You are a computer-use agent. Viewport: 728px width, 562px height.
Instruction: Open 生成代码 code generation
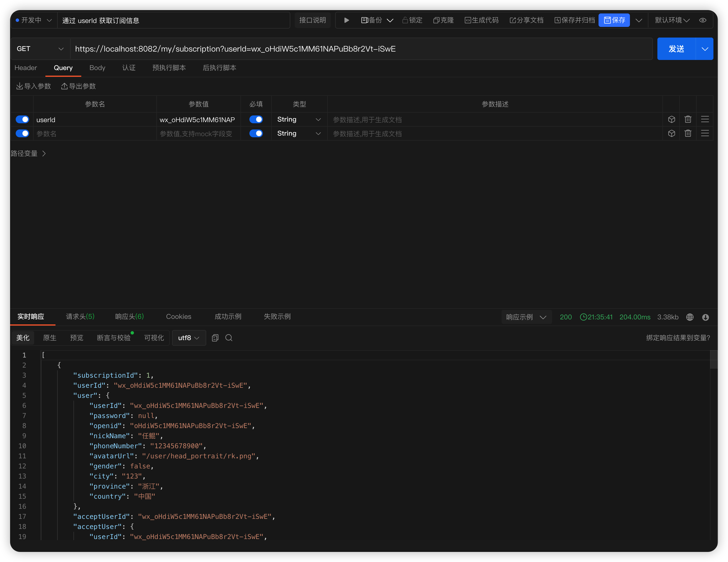482,20
